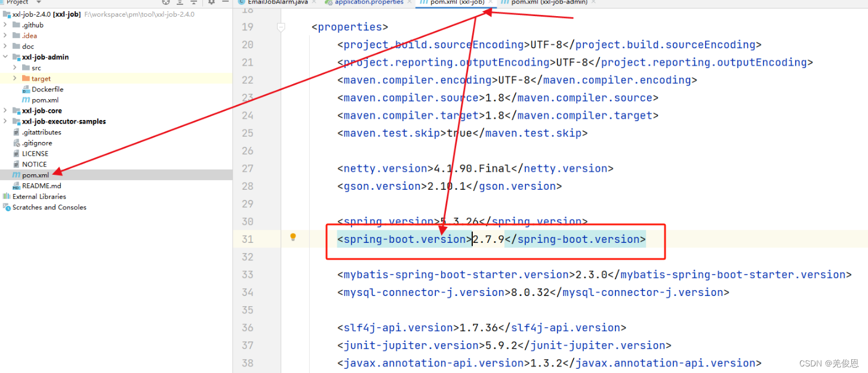Close the pom.xml (xxl-job) tab
Viewport: 868px width, 373px height.
tap(490, 2)
